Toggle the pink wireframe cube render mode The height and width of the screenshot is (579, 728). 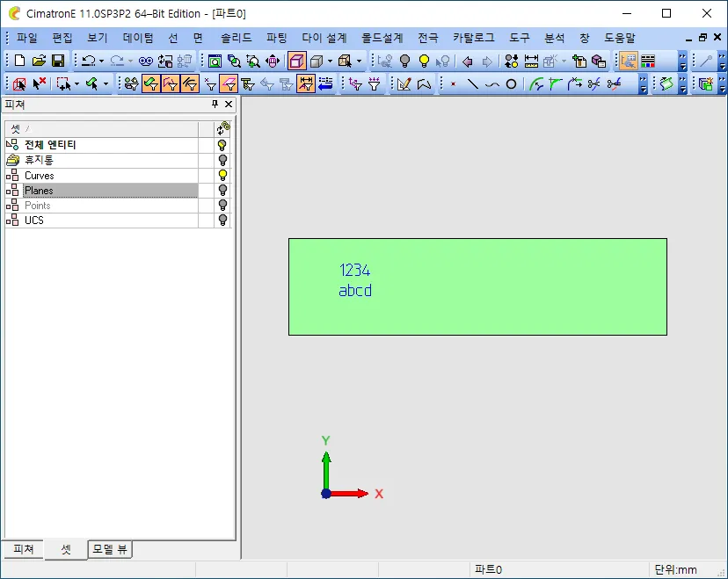tap(296, 61)
